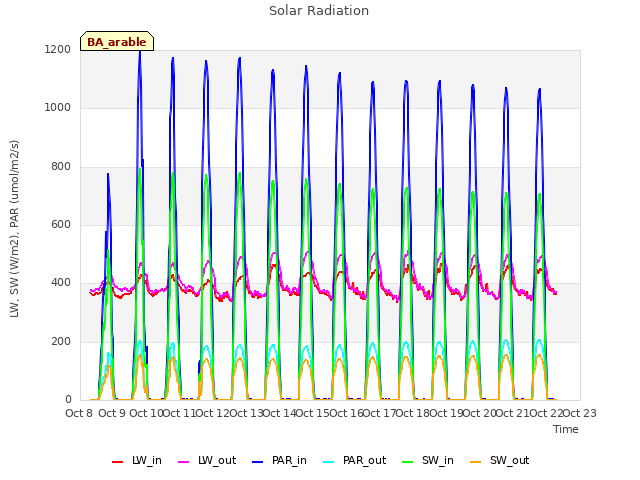Screen dimensions: 640x480
Task: Click the 1200 y-axis tick label
Action: click(x=58, y=49)
